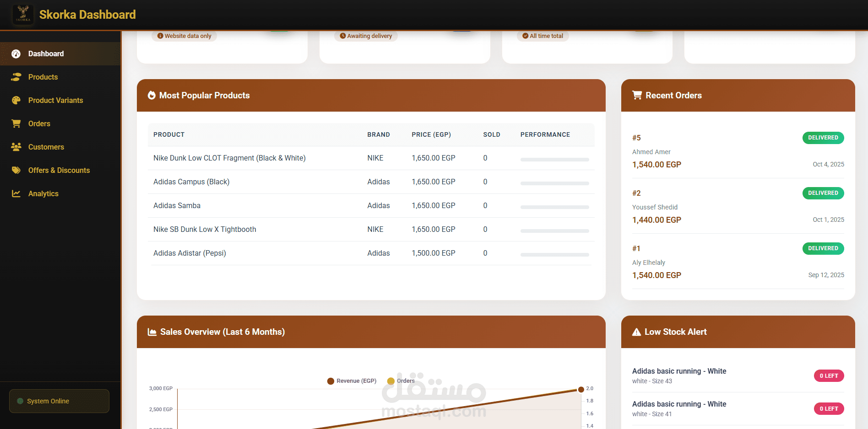Click the flame icon beside Most Popular Products
Viewport: 868px width, 429px height.
click(152, 95)
